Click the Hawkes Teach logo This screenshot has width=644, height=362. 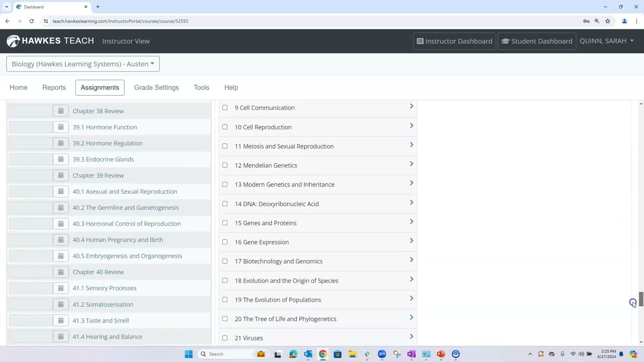pyautogui.click(x=50, y=41)
